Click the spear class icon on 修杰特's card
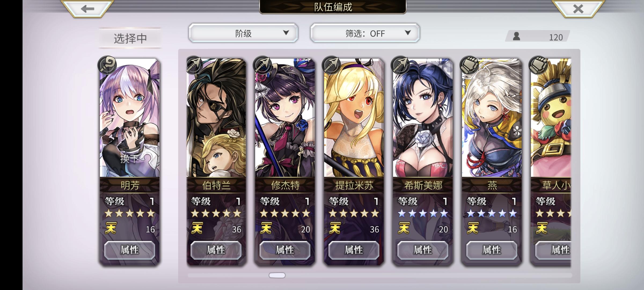The height and width of the screenshot is (290, 644). (x=263, y=65)
